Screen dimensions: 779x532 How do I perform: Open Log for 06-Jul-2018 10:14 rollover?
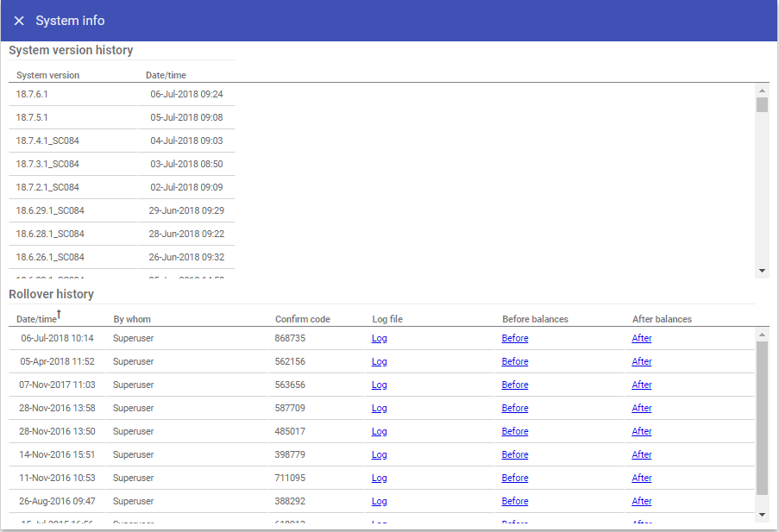(379, 338)
